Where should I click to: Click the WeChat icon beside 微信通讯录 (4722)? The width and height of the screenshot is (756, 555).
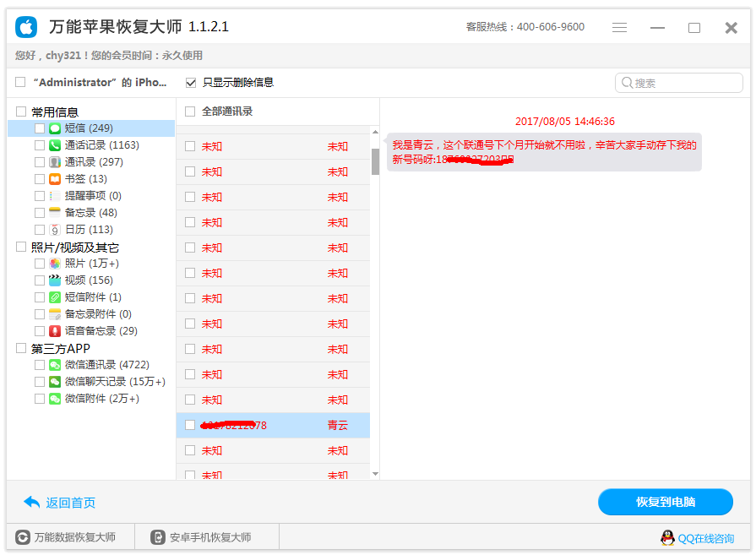pos(55,365)
